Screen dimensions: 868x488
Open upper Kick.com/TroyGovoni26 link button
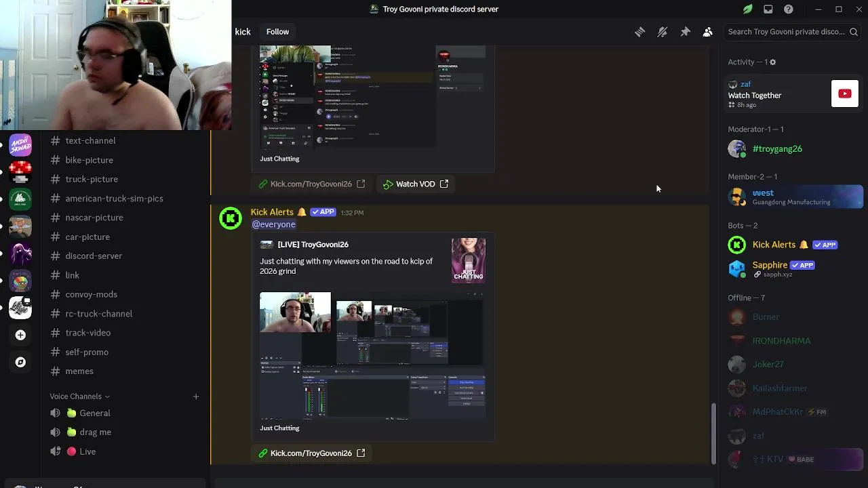click(312, 184)
